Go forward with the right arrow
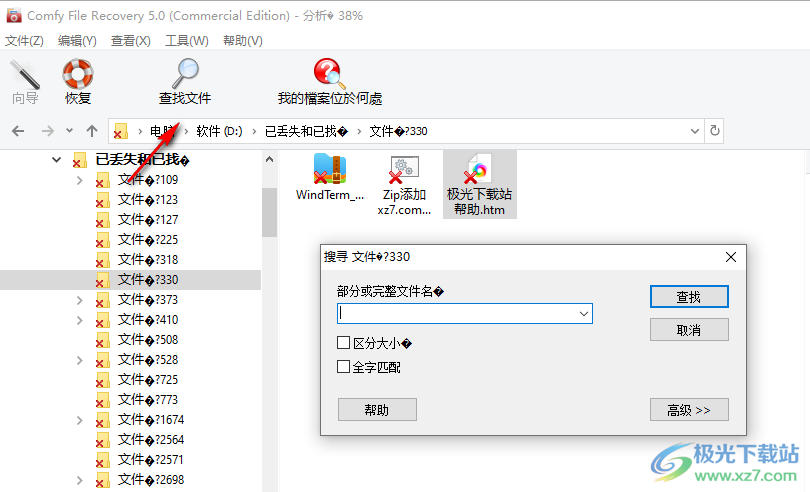 click(48, 131)
